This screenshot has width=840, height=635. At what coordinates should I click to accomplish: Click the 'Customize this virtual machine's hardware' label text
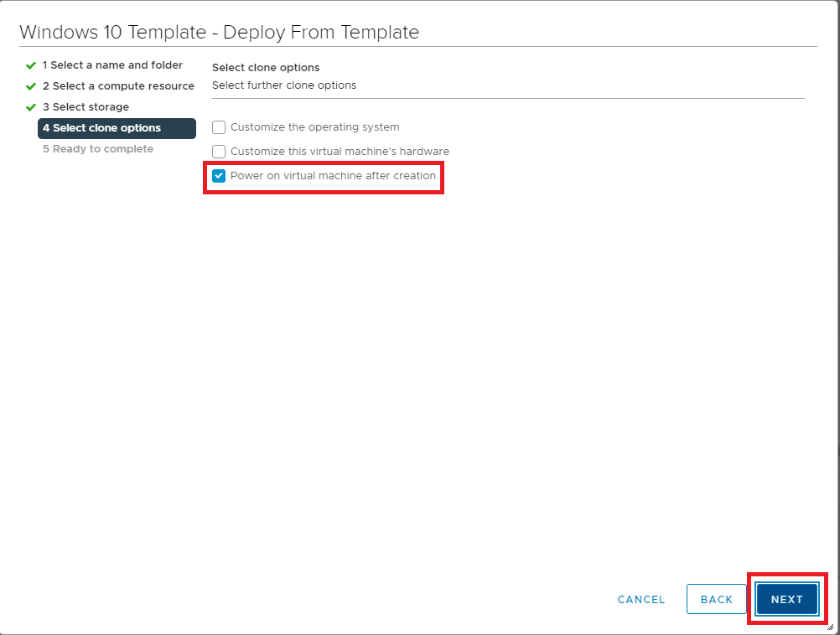coord(340,152)
